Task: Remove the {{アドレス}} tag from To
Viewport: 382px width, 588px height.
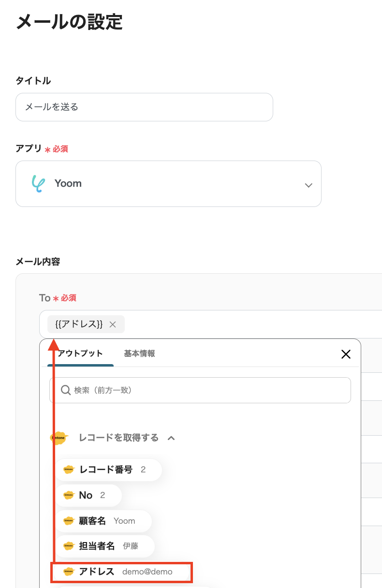Action: [113, 324]
